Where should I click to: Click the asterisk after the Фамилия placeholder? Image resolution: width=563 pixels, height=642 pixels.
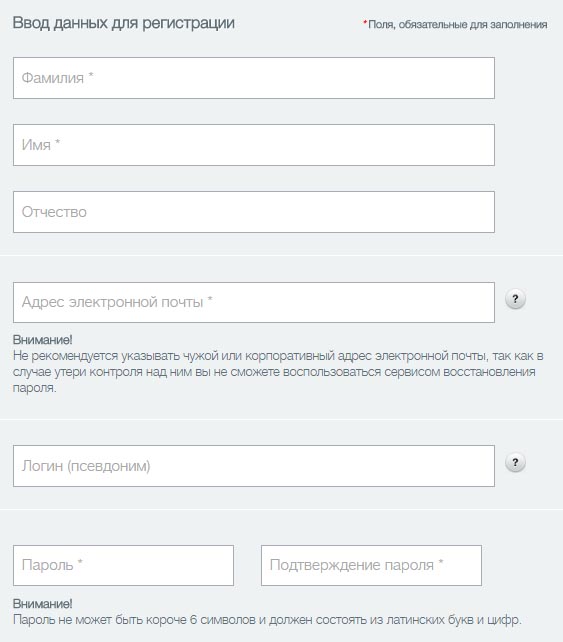[91, 75]
